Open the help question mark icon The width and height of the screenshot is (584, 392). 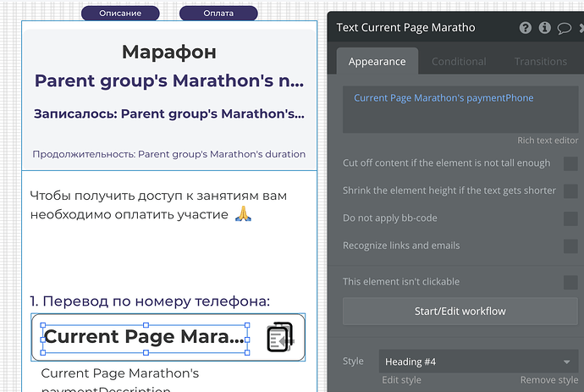coord(525,28)
